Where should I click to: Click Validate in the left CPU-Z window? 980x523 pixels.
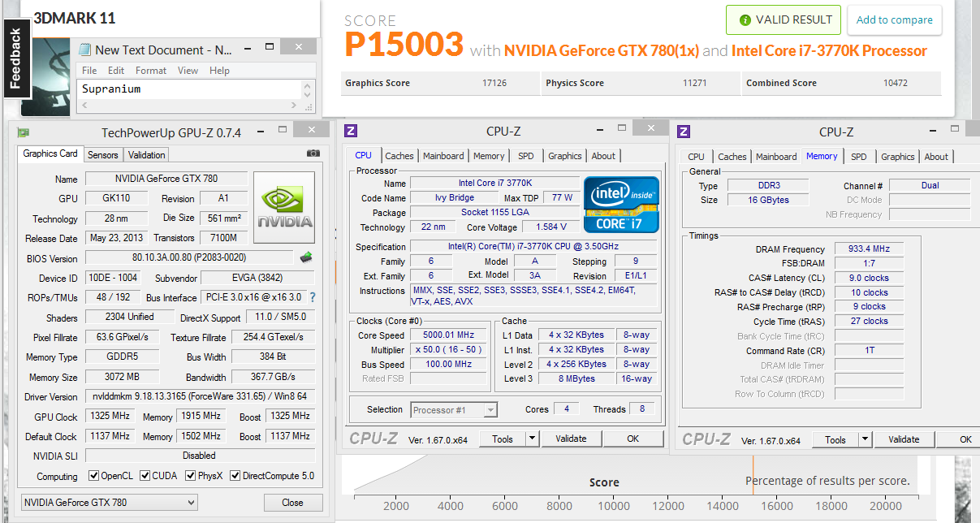pyautogui.click(x=571, y=439)
